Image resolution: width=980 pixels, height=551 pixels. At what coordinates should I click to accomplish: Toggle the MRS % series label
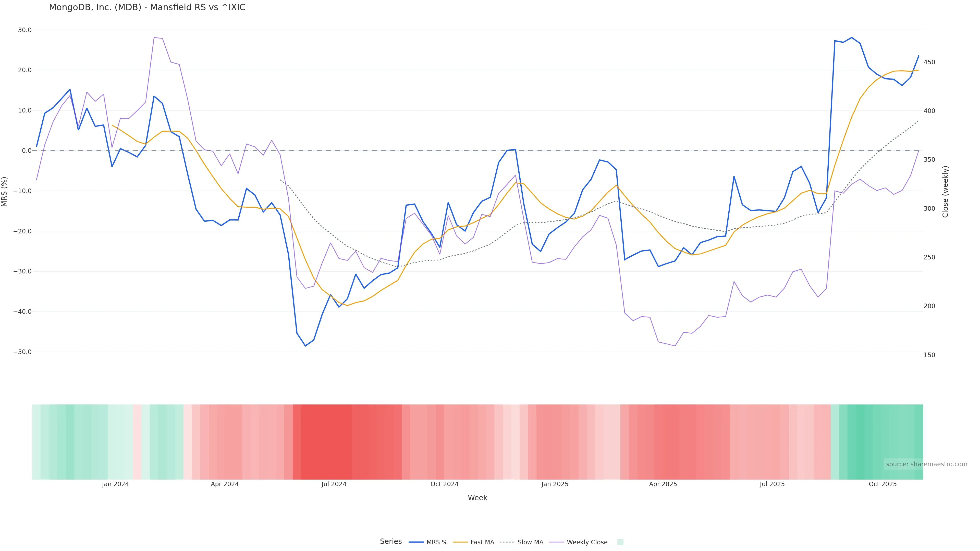coord(437,542)
